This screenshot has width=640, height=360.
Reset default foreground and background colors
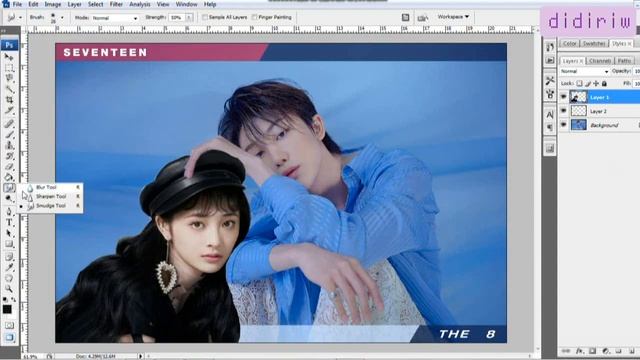[5, 300]
